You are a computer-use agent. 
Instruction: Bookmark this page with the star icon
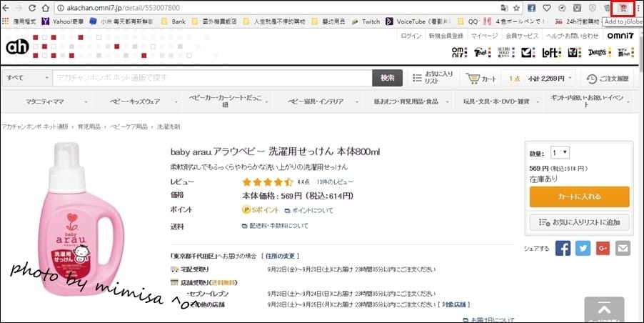click(x=516, y=8)
